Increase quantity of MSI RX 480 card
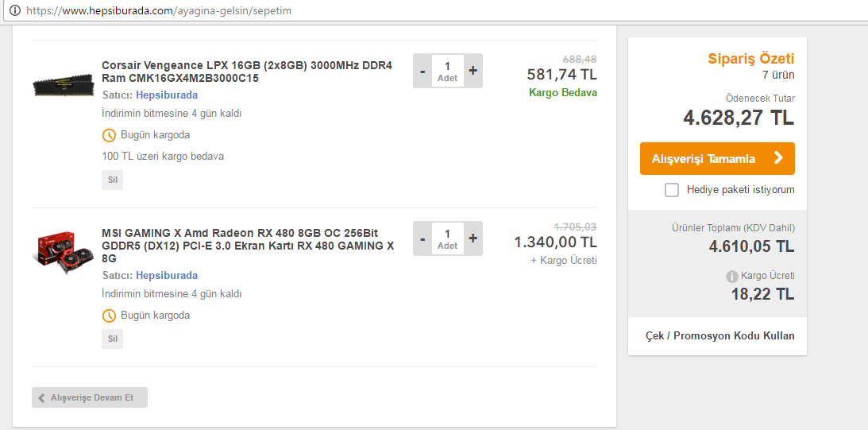868x430 pixels. pos(473,238)
